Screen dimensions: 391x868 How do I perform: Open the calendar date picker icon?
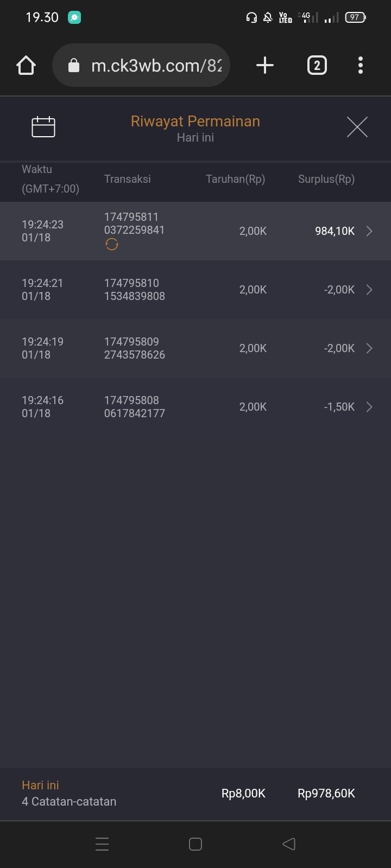43,127
